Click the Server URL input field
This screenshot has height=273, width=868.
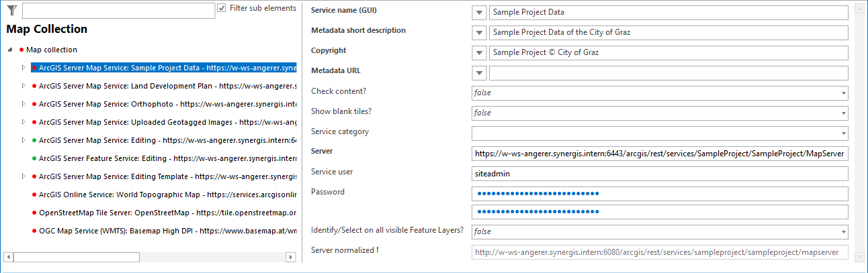click(660, 154)
